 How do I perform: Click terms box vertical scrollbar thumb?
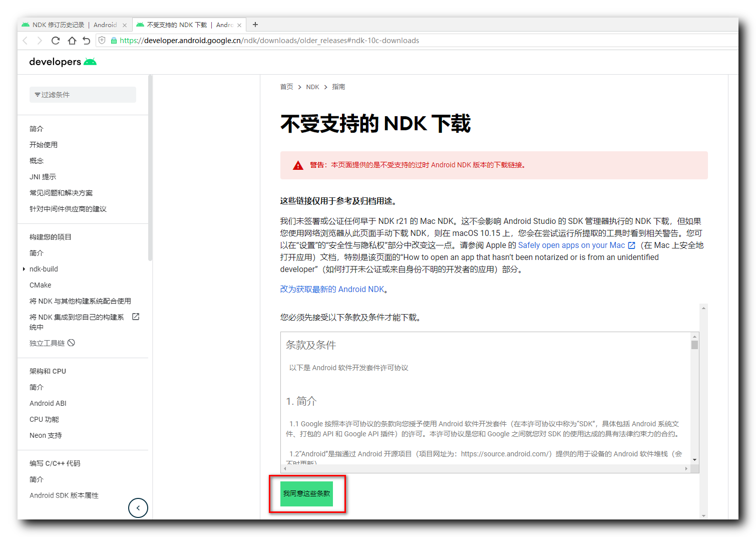pyautogui.click(x=694, y=345)
